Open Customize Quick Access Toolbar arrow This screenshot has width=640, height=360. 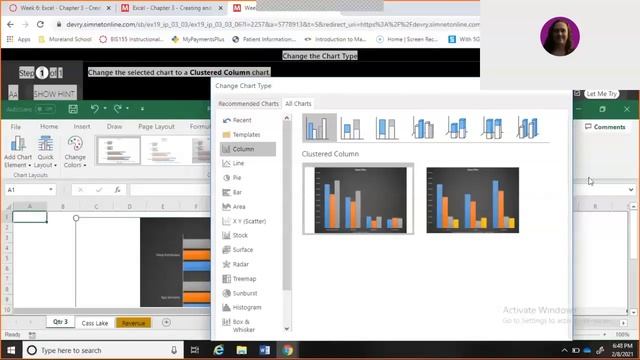point(142,109)
